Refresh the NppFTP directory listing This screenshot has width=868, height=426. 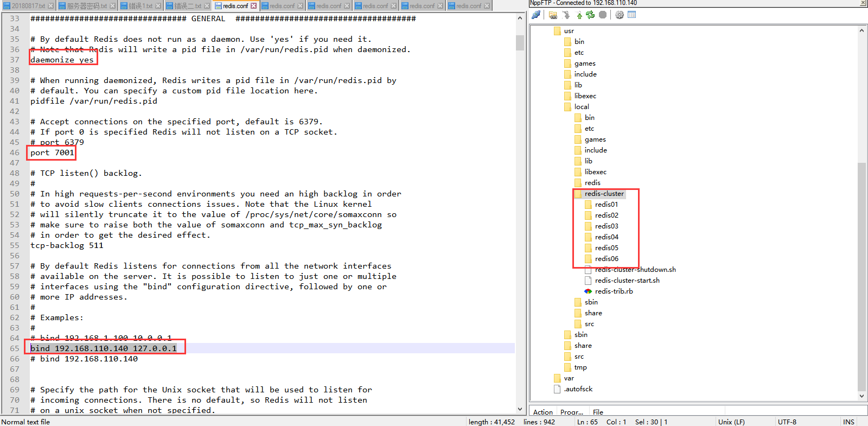590,15
